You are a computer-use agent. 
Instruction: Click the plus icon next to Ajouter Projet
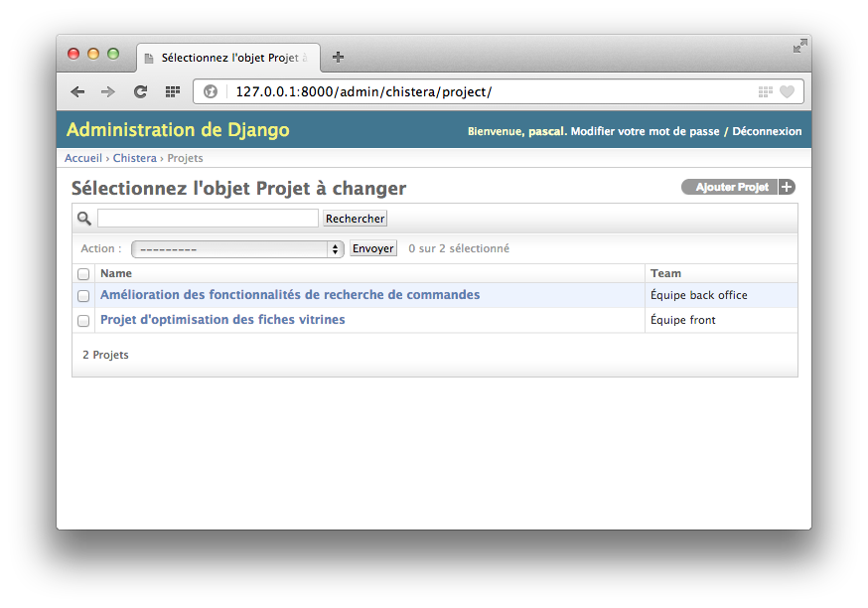click(x=787, y=187)
